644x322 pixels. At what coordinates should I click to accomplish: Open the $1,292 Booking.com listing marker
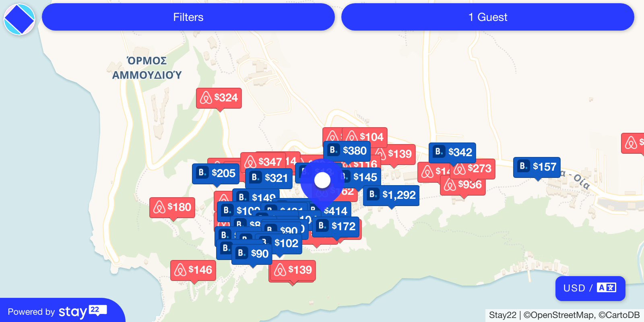pos(391,195)
